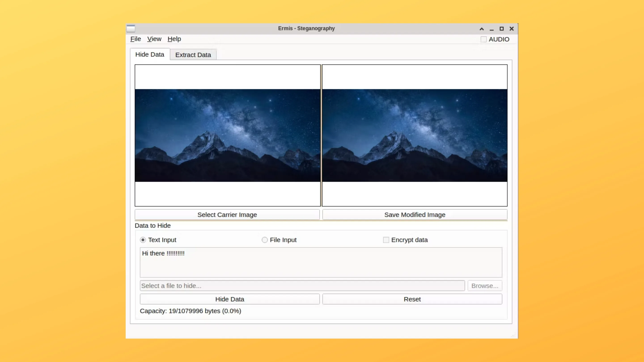Maximize the Ermis Steganography window
The image size is (644, 362).
502,29
